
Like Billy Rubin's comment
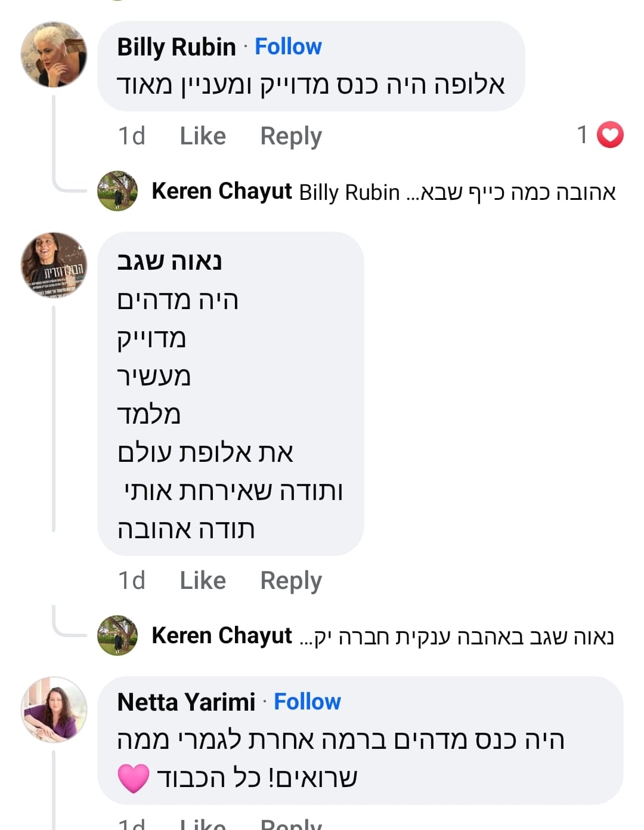[x=203, y=136]
